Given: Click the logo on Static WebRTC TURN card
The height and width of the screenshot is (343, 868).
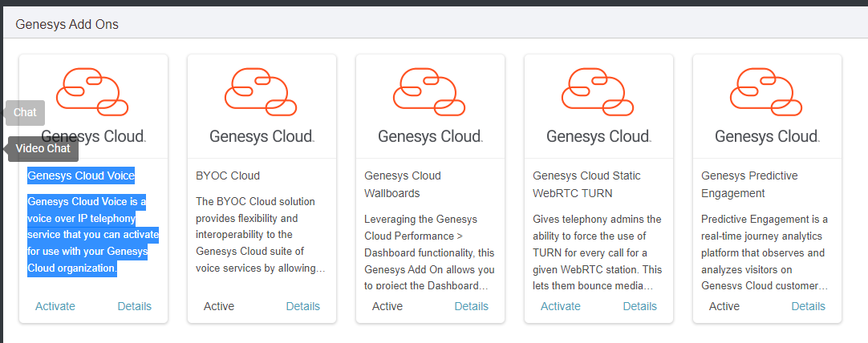Looking at the screenshot, I should pyautogui.click(x=598, y=106).
